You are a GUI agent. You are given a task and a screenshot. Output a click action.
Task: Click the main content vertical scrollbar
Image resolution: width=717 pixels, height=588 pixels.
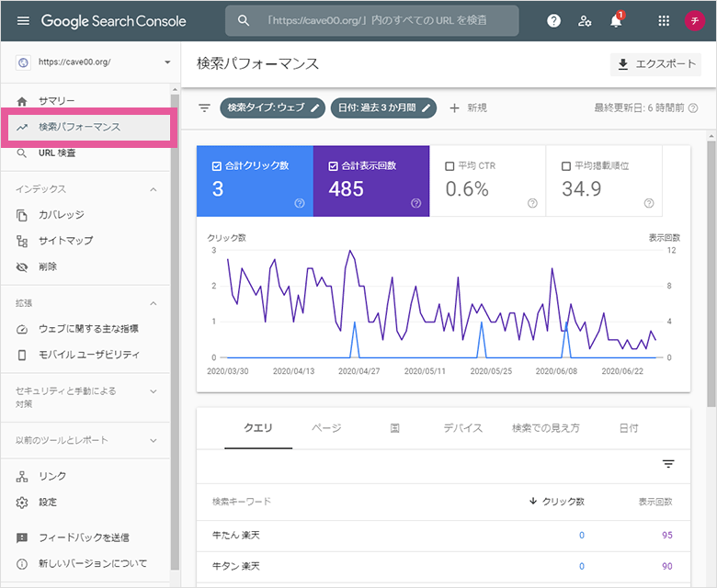[711, 274]
